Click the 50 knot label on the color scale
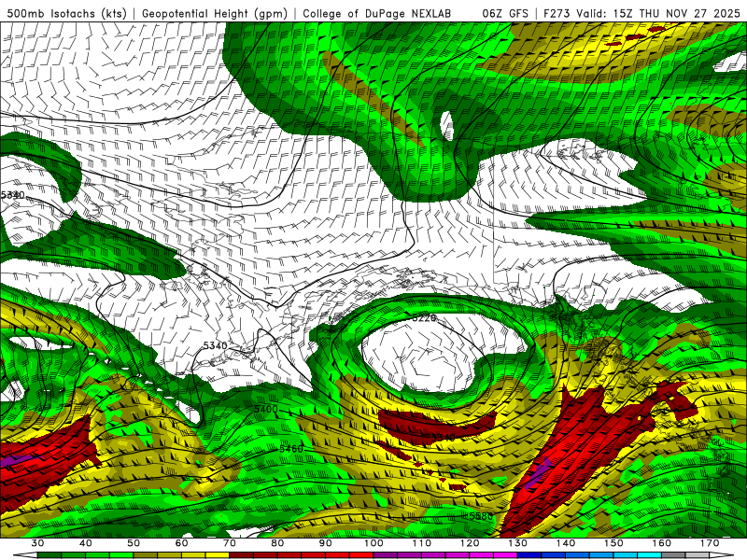The height and width of the screenshot is (560, 747). coord(134,543)
